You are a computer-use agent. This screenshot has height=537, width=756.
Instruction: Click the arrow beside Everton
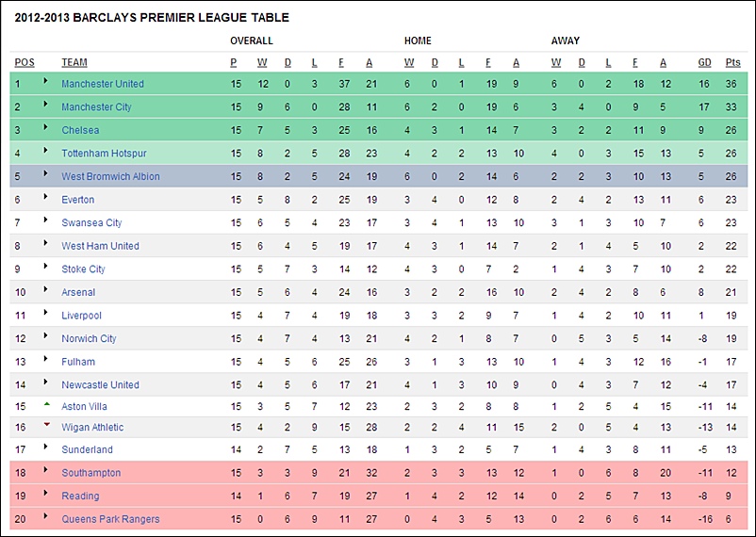pyautogui.click(x=46, y=196)
